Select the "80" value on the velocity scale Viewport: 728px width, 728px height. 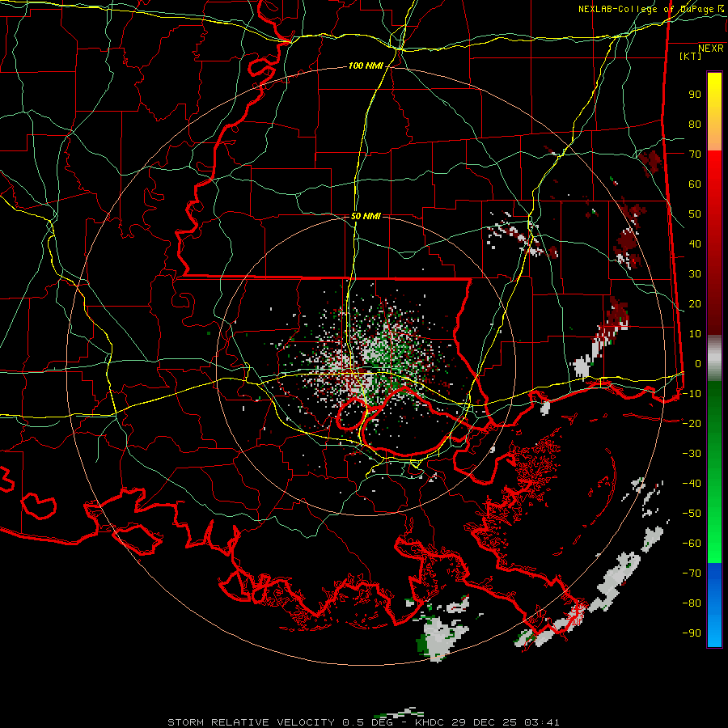[695, 125]
